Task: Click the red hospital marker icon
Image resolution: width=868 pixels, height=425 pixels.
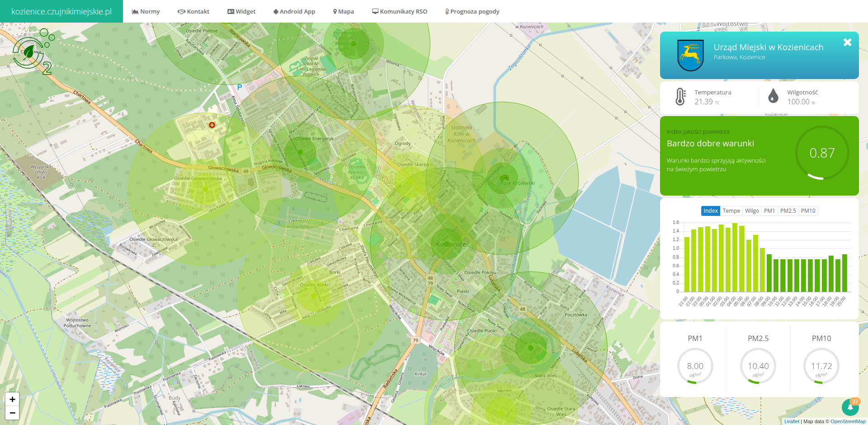Action: [x=212, y=125]
